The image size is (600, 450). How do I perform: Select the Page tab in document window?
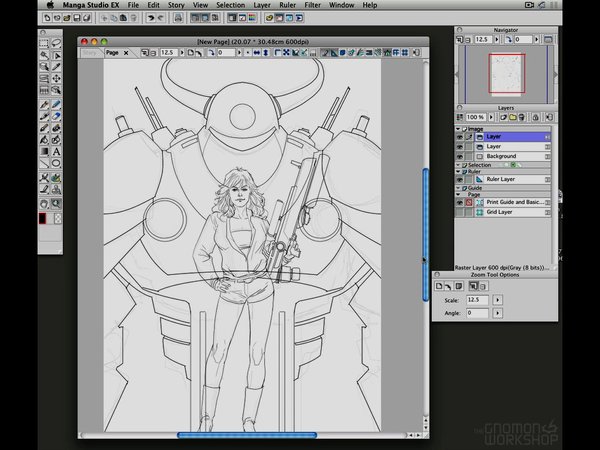pos(112,53)
